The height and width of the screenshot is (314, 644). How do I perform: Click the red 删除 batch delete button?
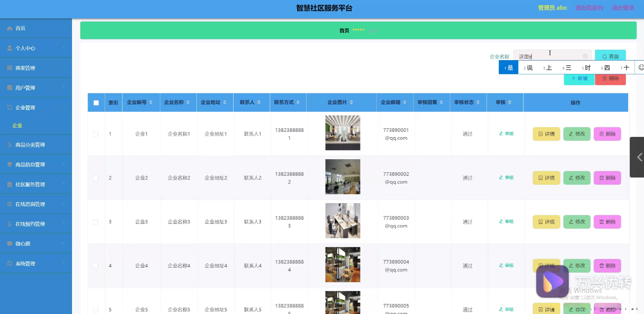click(610, 78)
